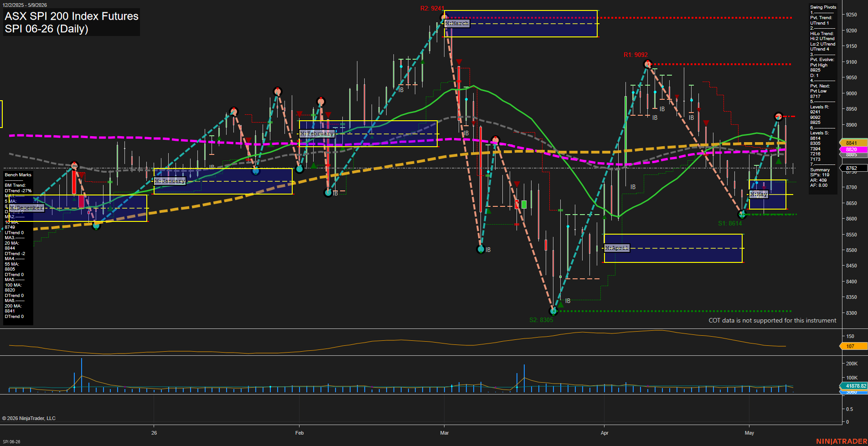Click the swing low pivot marker at S2 8305
This screenshot has width=868, height=446.
click(553, 311)
